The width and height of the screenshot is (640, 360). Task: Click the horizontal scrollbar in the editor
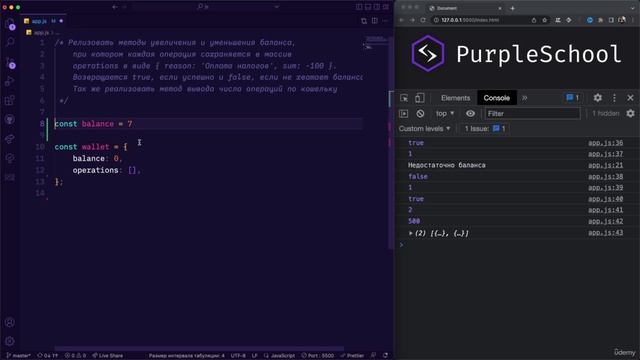tap(199, 349)
